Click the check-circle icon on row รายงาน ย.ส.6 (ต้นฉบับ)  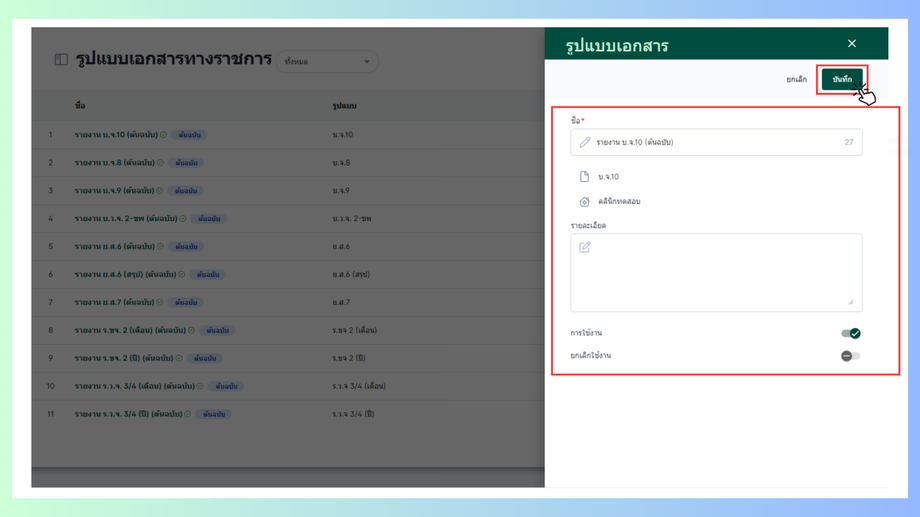160,246
